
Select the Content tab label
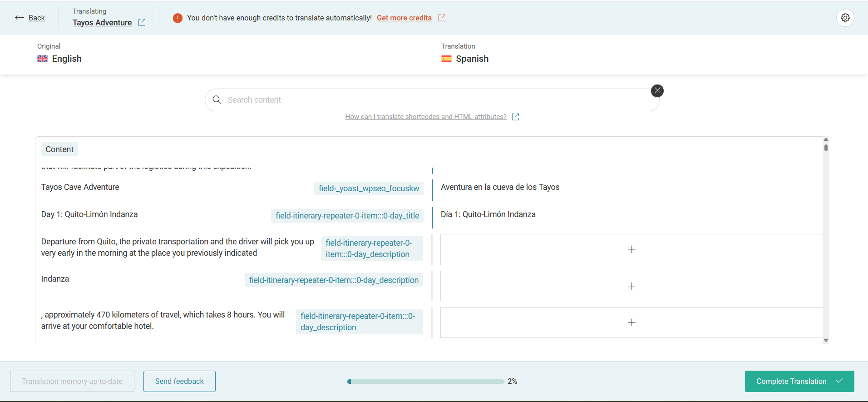click(59, 149)
